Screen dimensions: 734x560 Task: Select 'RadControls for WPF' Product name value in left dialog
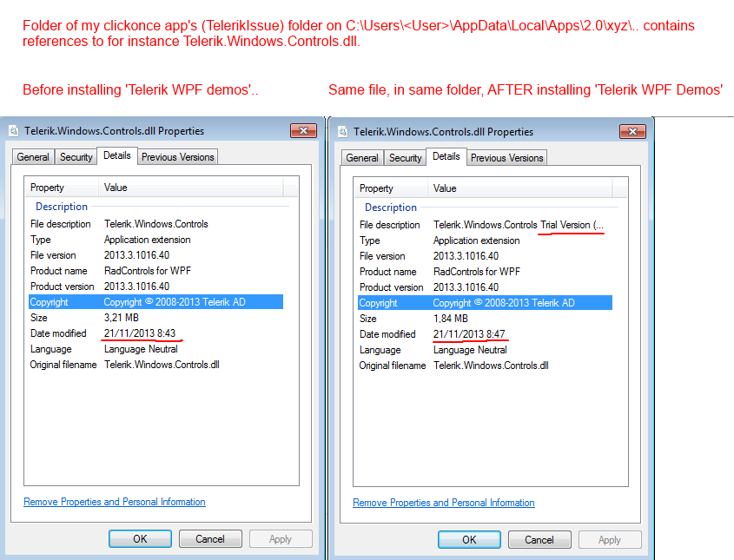point(148,270)
